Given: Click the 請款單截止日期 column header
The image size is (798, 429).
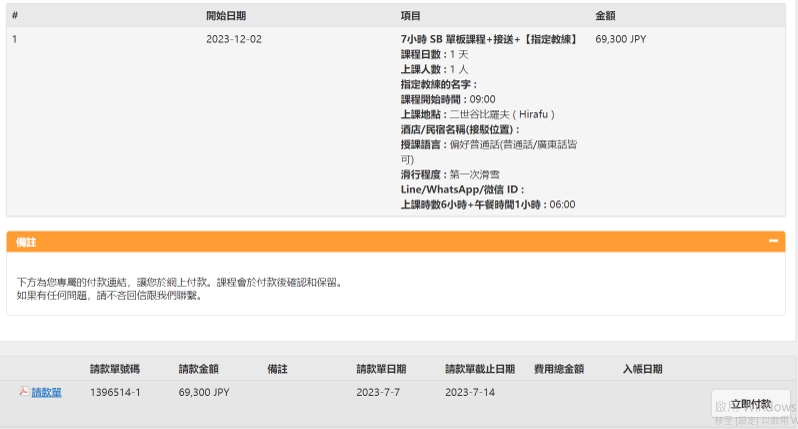Looking at the screenshot, I should (480, 369).
